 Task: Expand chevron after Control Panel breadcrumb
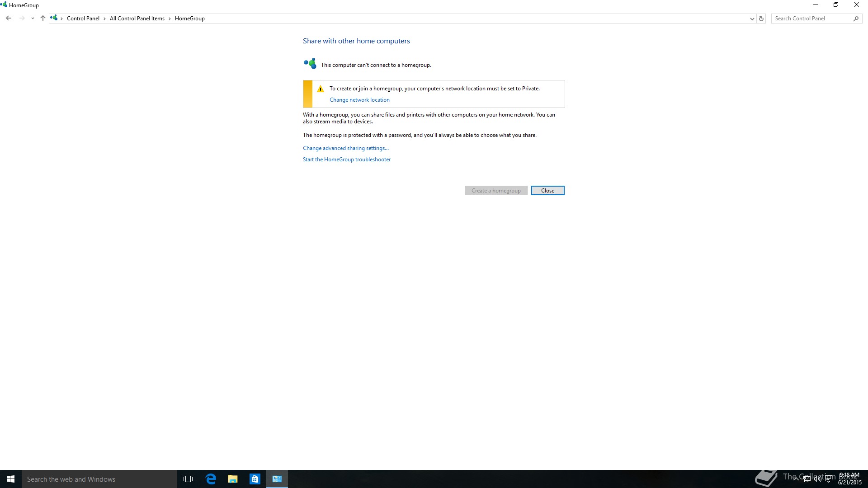click(x=104, y=19)
